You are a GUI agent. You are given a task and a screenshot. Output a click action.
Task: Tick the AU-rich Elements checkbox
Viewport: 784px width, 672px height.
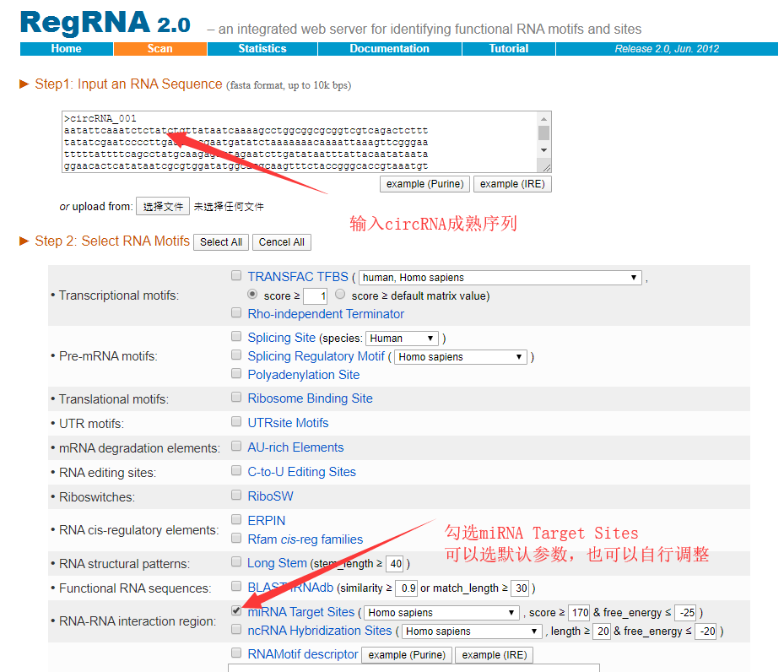point(236,447)
